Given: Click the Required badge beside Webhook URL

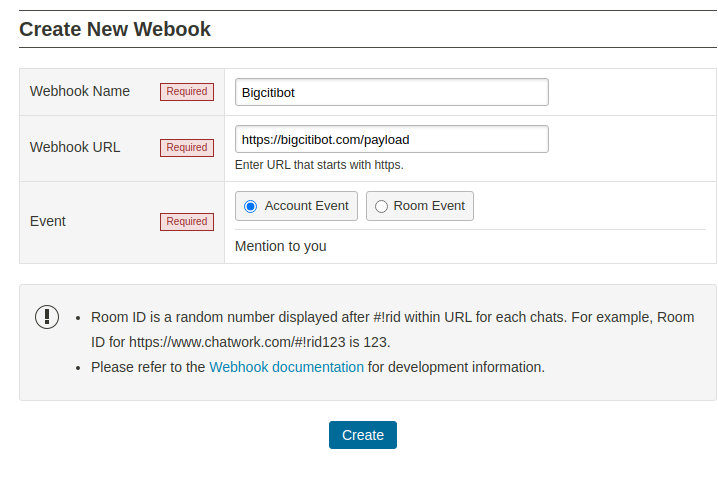Looking at the screenshot, I should coord(186,148).
